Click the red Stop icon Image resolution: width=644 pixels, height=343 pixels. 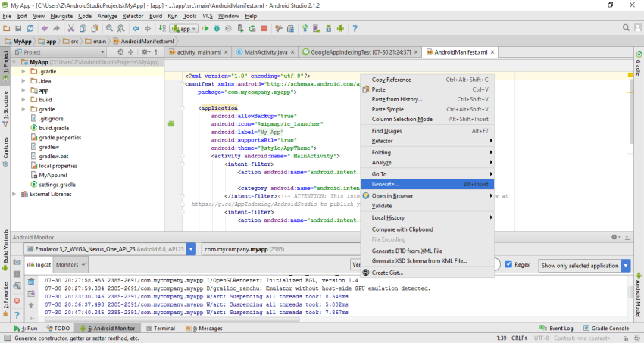[x=264, y=28]
